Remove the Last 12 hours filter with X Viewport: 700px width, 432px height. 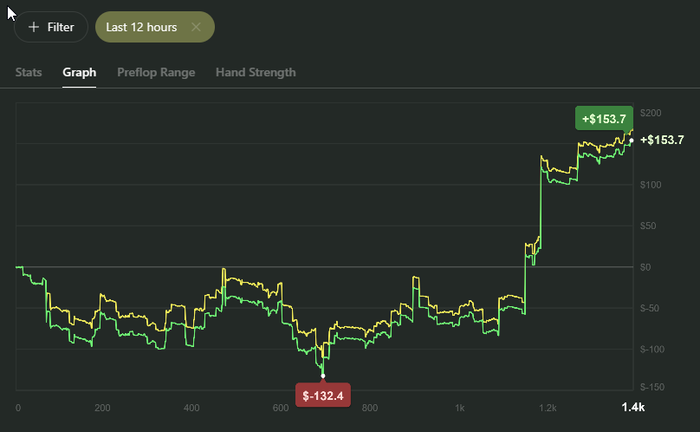(x=196, y=27)
